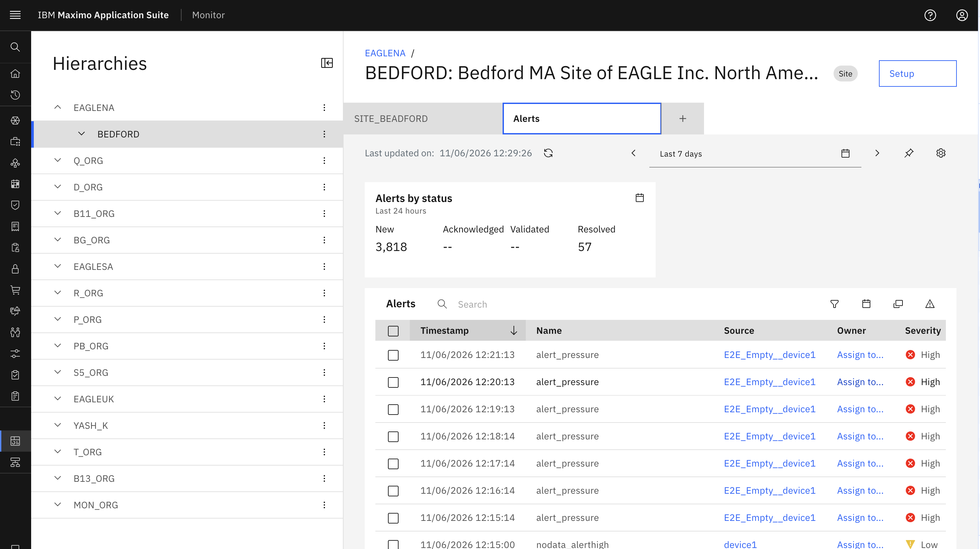Image resolution: width=980 pixels, height=549 pixels.
Task: Expand the D_ORG hierarchy node
Action: [57, 187]
